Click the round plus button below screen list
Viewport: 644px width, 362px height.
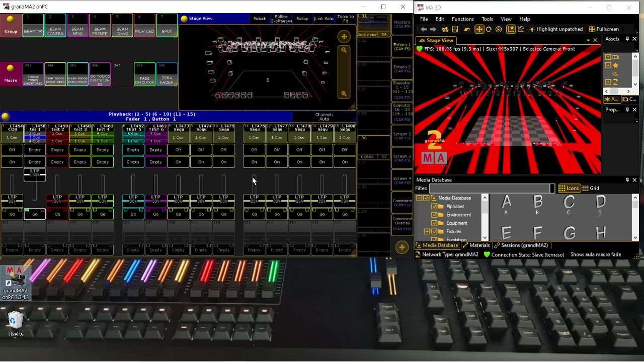click(x=401, y=247)
